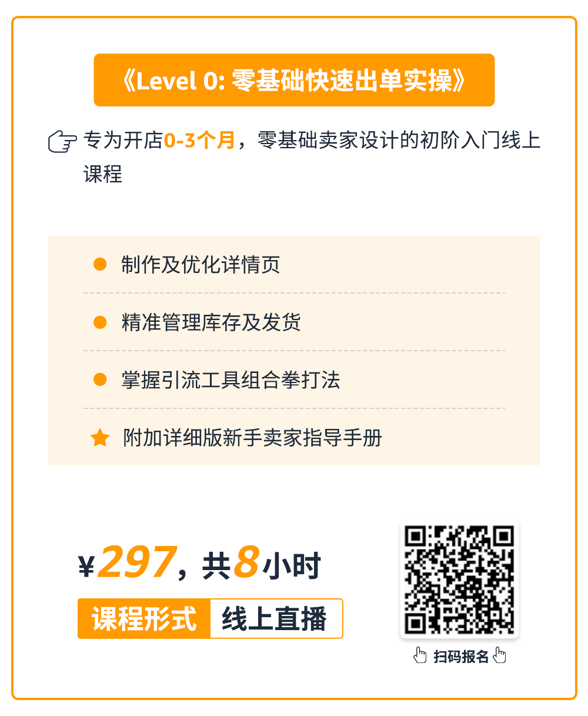Screen dimensions: 588x716
Task: Click the hand cursor icon right of 扫码报名
Action: click(499, 655)
